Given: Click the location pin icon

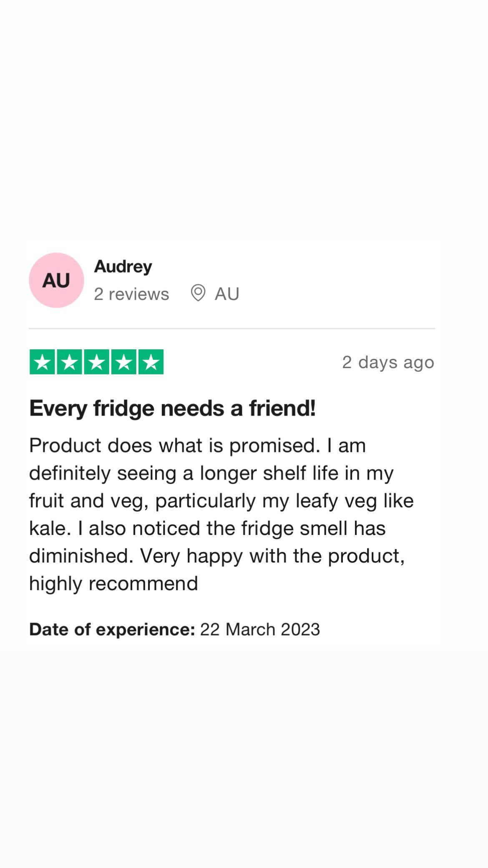Looking at the screenshot, I should click(198, 293).
